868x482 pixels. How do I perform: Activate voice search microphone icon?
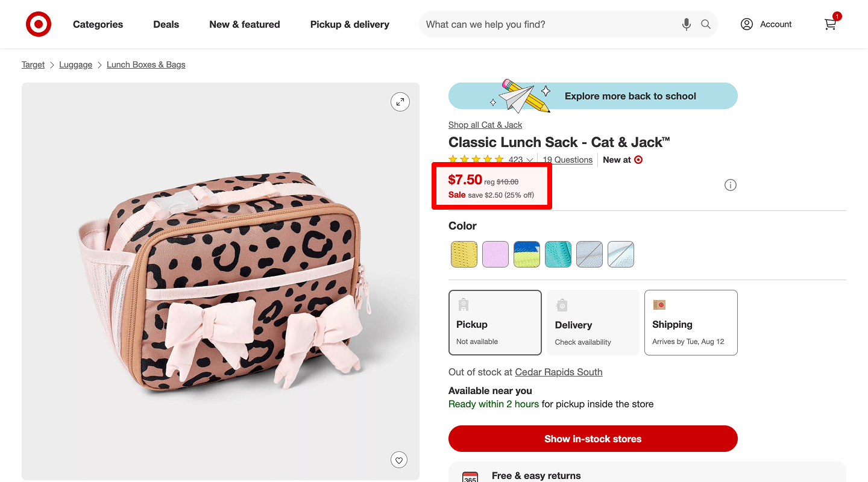point(686,24)
